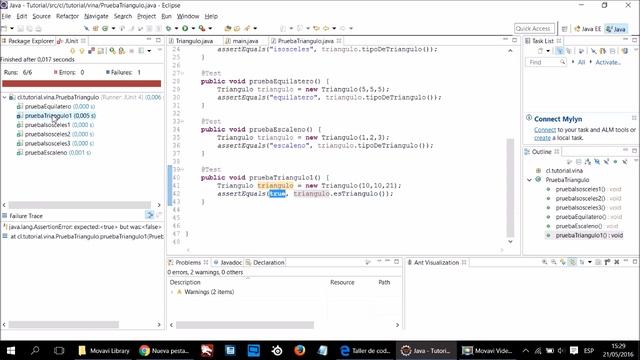Image resolution: width=640 pixels, height=360 pixels.
Task: Collapse PruebaTriangulo class in Outline
Action: 530,180
